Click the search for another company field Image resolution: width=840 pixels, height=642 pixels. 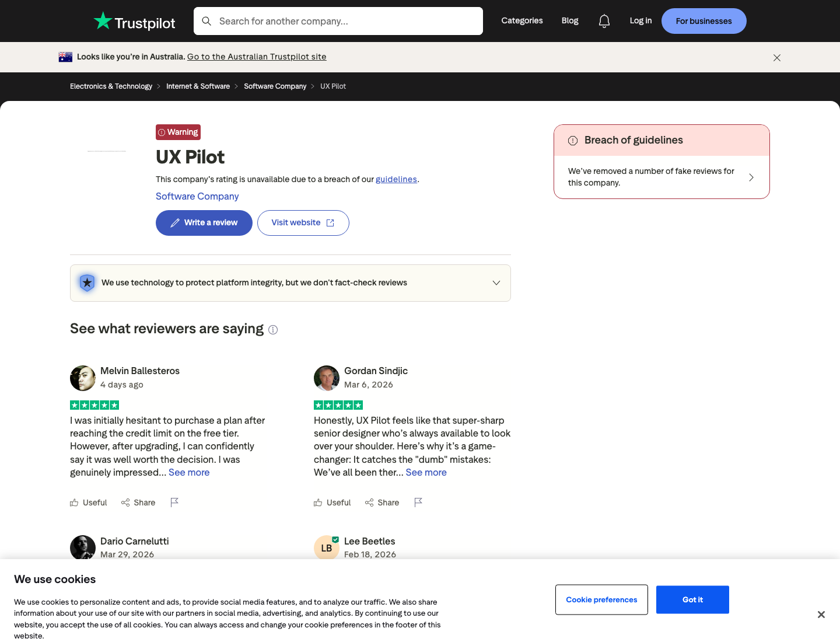[338, 21]
